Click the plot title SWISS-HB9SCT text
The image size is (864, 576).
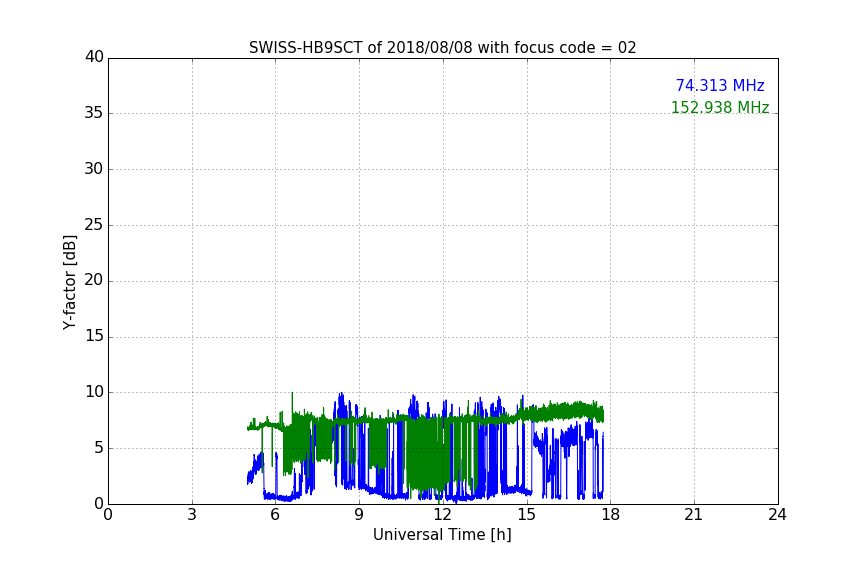click(x=442, y=48)
